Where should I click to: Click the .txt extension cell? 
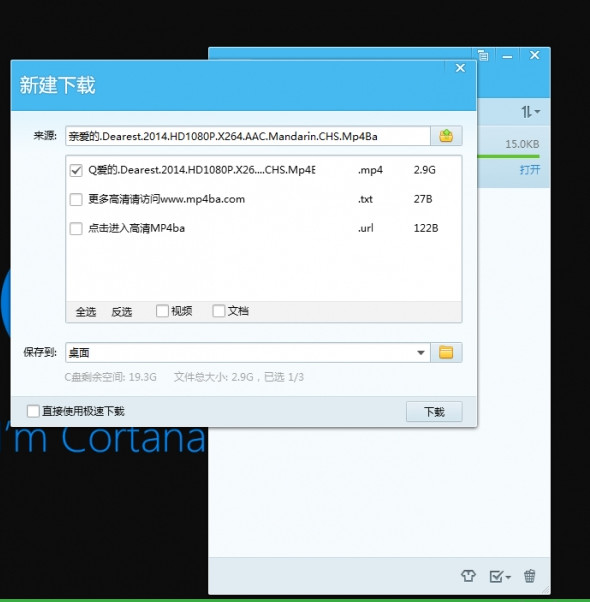(x=365, y=199)
